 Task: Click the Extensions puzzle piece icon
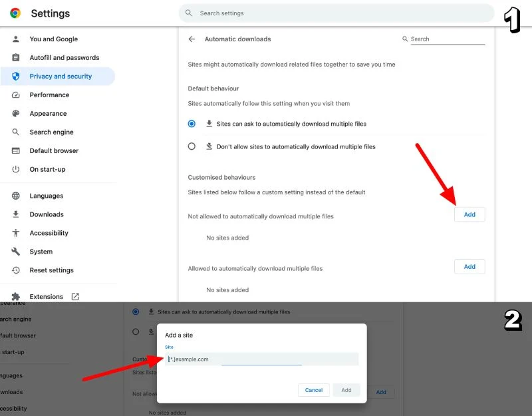pos(15,296)
